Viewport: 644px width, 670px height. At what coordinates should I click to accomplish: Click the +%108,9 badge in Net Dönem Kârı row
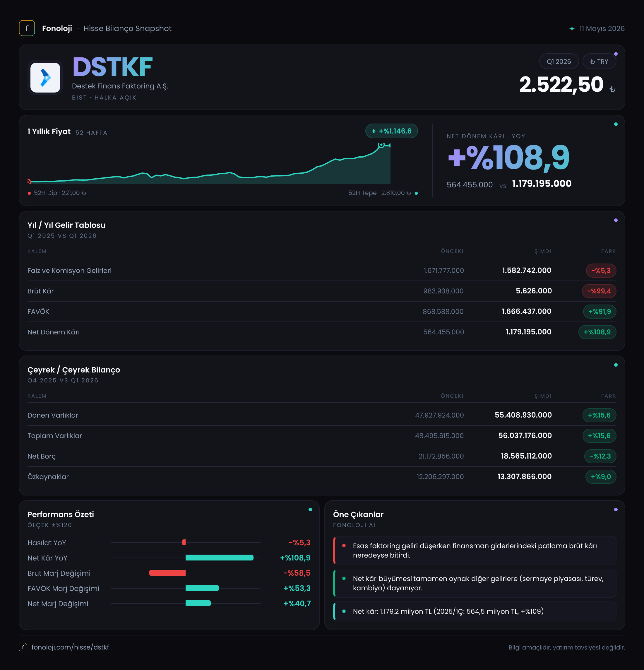tap(597, 332)
